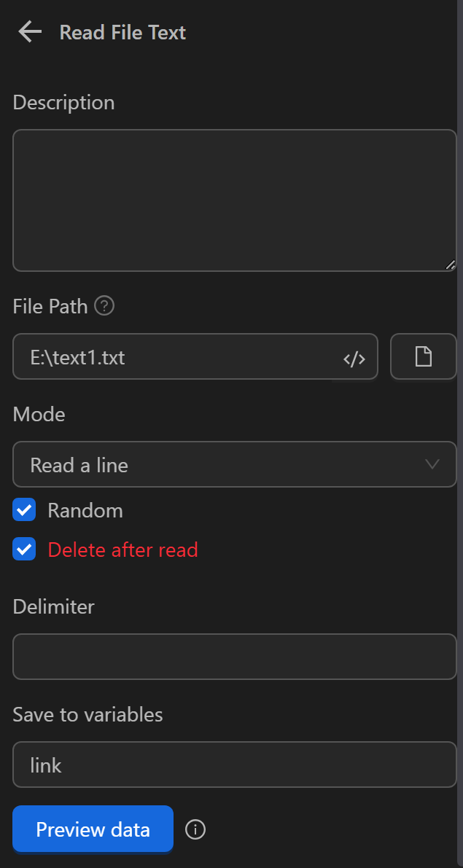Click the chevron arrow on Mode dropdown
Screen dimensions: 463x868
[432, 464]
